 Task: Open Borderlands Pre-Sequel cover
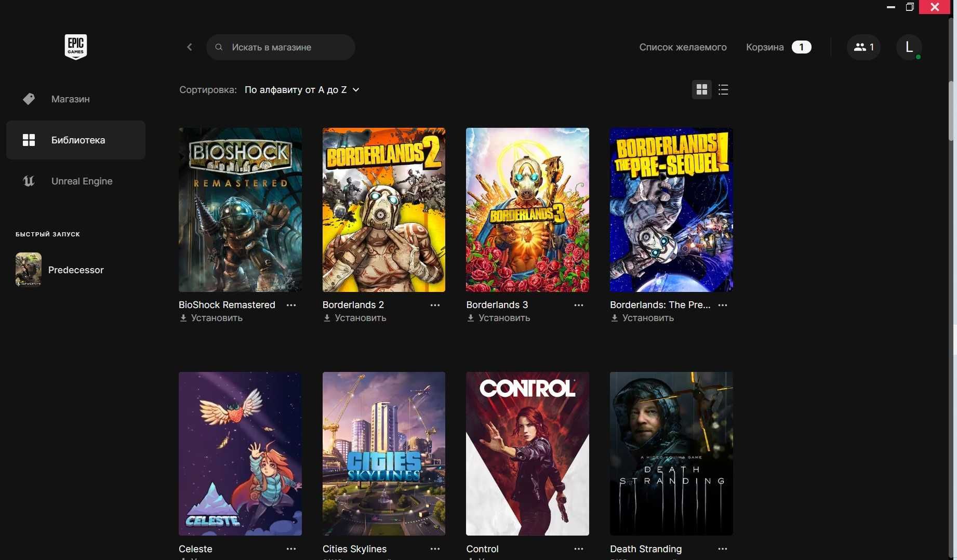(671, 210)
